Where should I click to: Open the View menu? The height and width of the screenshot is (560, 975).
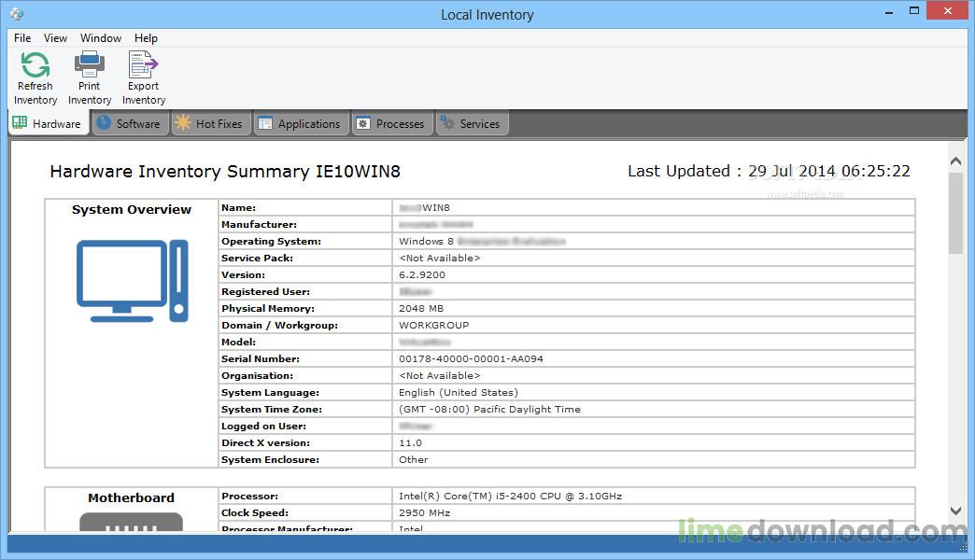pyautogui.click(x=55, y=38)
